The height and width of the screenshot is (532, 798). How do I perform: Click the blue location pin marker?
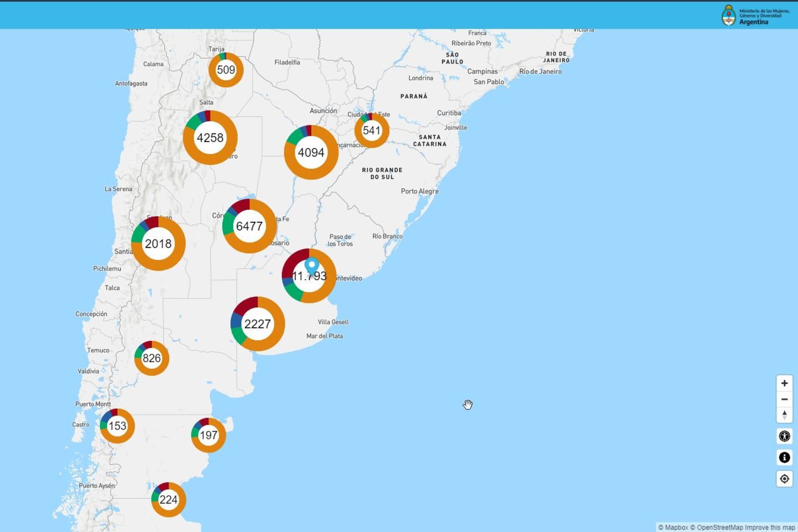(312, 265)
